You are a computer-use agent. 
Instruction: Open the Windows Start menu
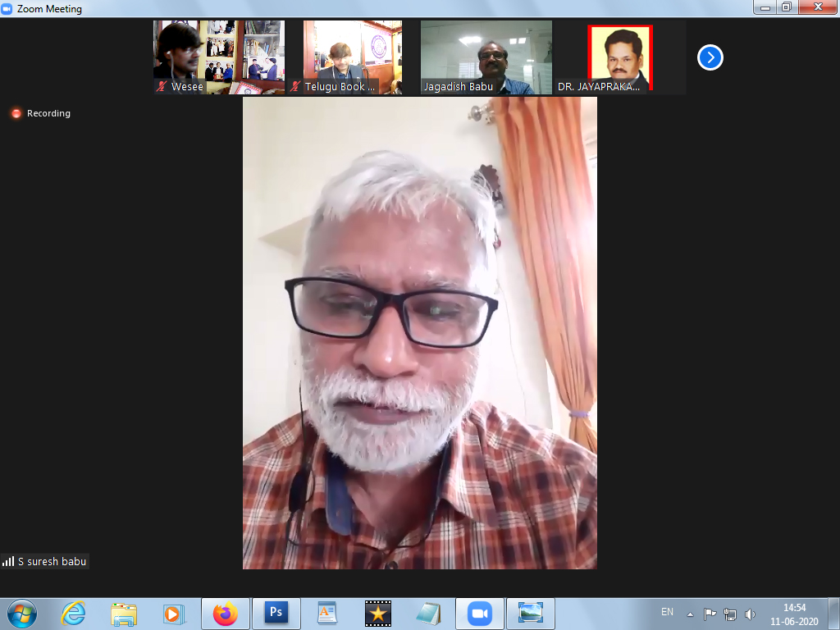pos(21,613)
